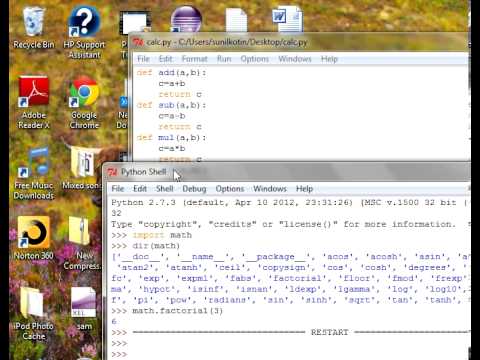480x360 pixels.
Task: Click the Python Shell window title bar
Action: point(287,172)
